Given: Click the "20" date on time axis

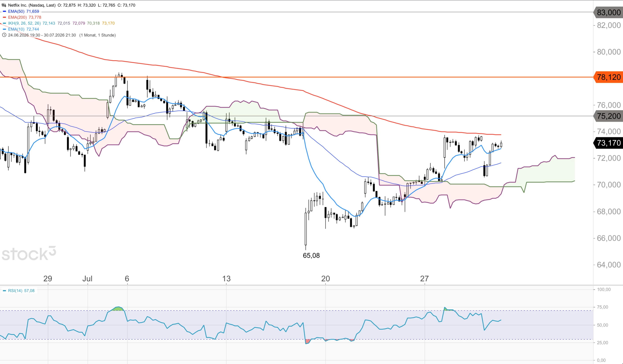Looking at the screenshot, I should [x=326, y=279].
